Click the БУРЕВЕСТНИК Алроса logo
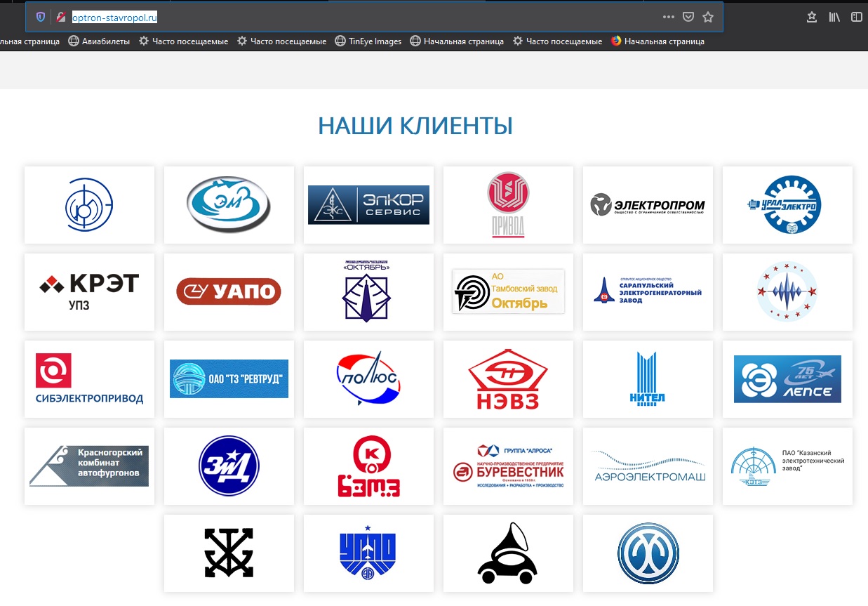The image size is (868, 606). (x=508, y=466)
